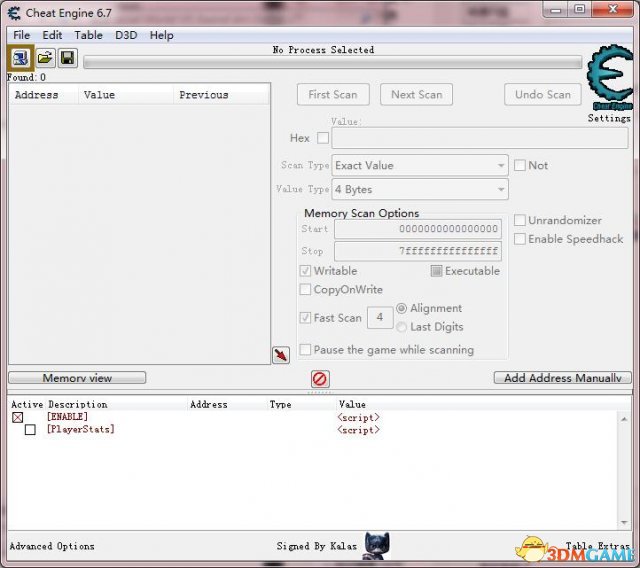Click the Signed By Kalas text

(316, 546)
